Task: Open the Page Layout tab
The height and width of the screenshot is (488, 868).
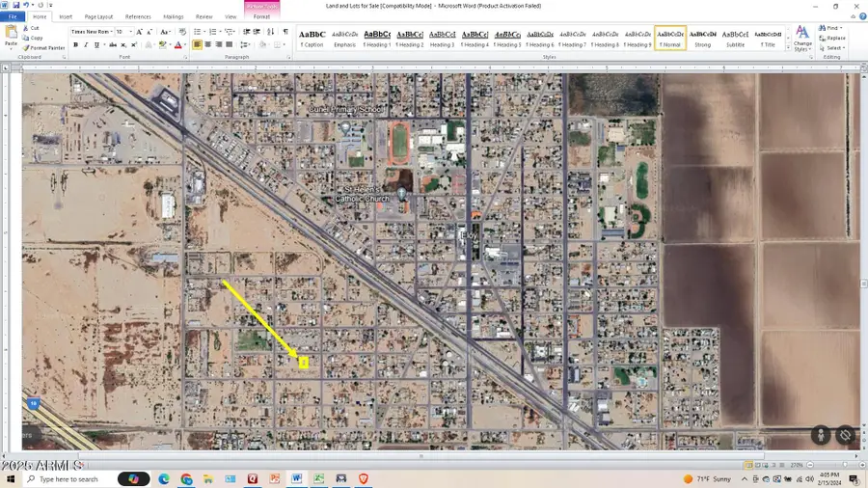Action: click(x=98, y=16)
